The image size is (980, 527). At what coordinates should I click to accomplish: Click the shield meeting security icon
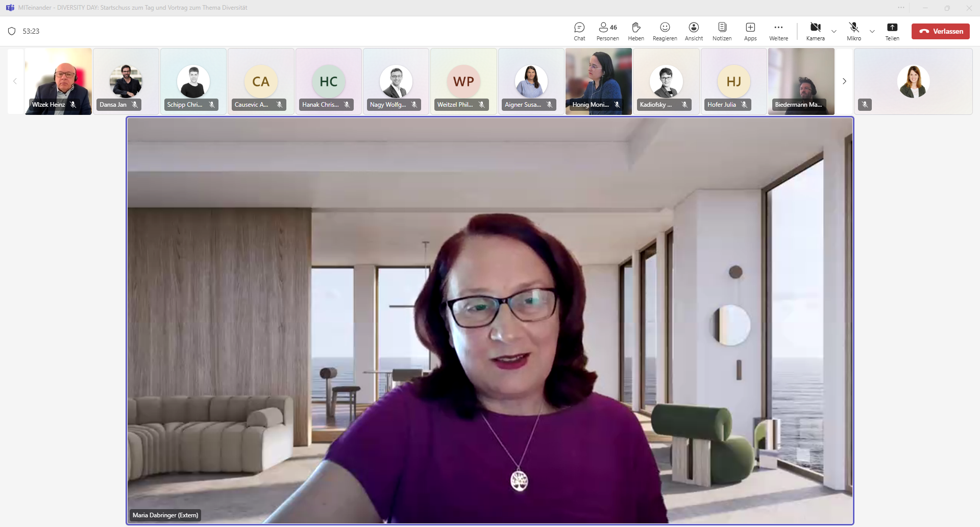point(12,31)
